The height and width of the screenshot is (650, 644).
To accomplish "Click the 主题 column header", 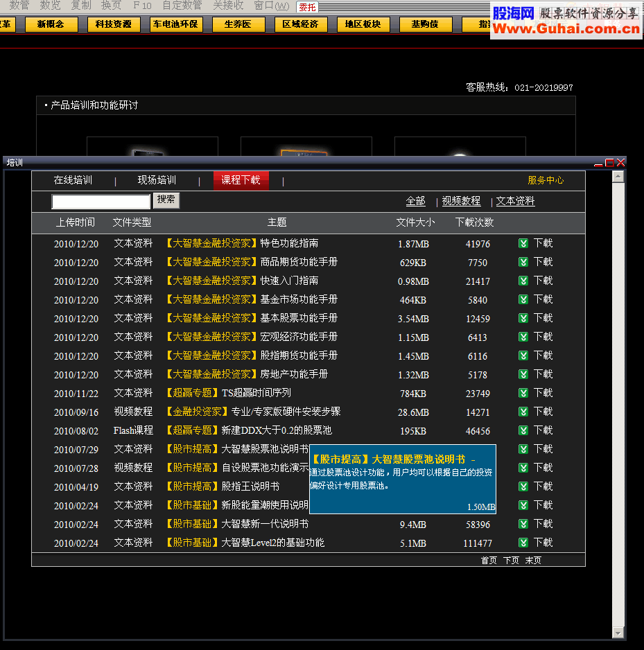I will tap(277, 222).
